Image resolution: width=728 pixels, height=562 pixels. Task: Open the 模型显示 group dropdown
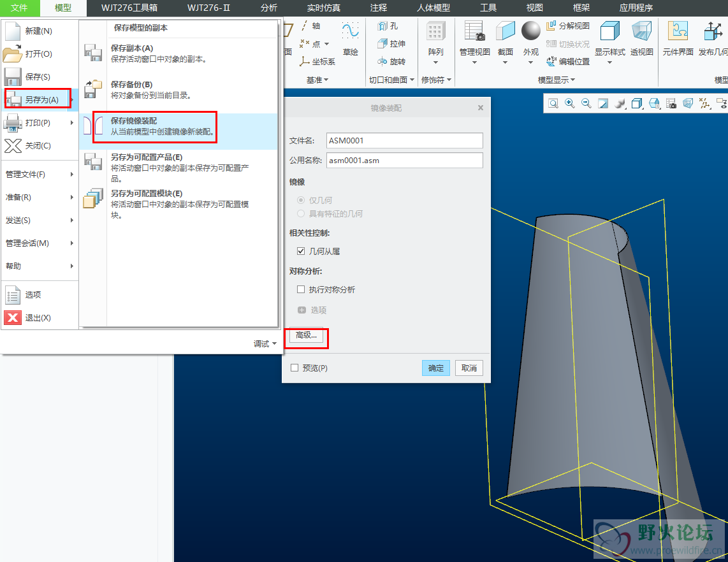click(557, 80)
